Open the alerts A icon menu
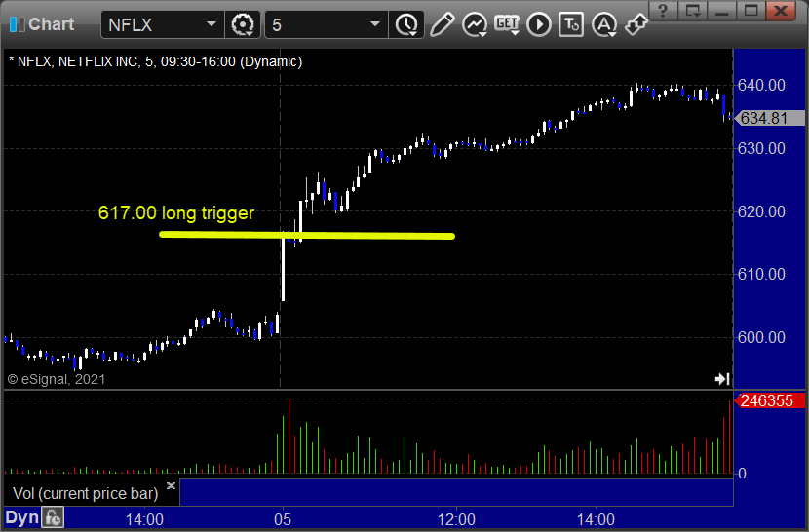Image resolution: width=809 pixels, height=532 pixels. (603, 24)
